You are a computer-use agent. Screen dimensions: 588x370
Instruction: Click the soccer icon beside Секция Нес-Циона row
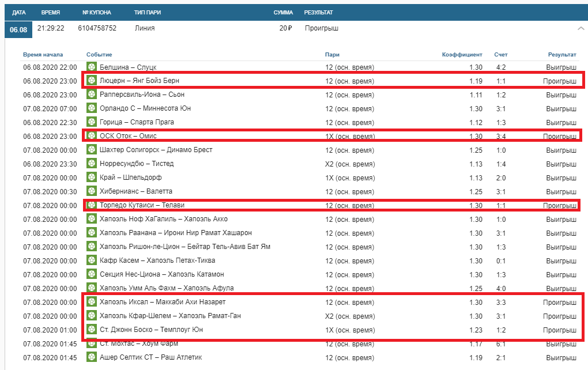coord(92,274)
